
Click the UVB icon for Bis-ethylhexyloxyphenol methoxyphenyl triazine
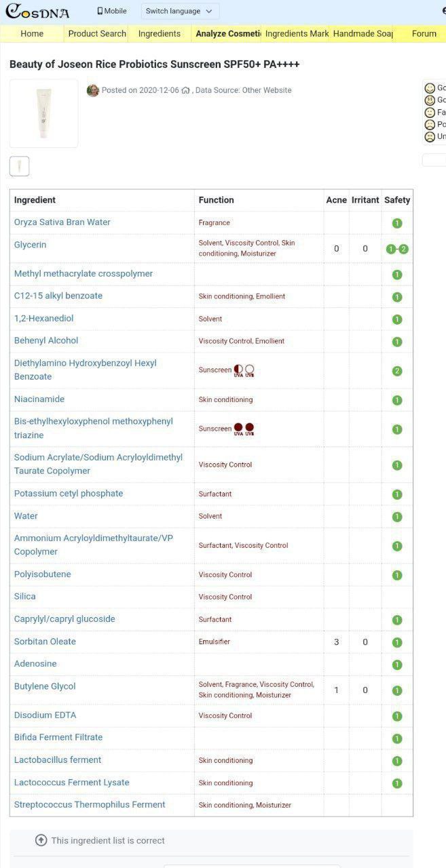click(250, 429)
